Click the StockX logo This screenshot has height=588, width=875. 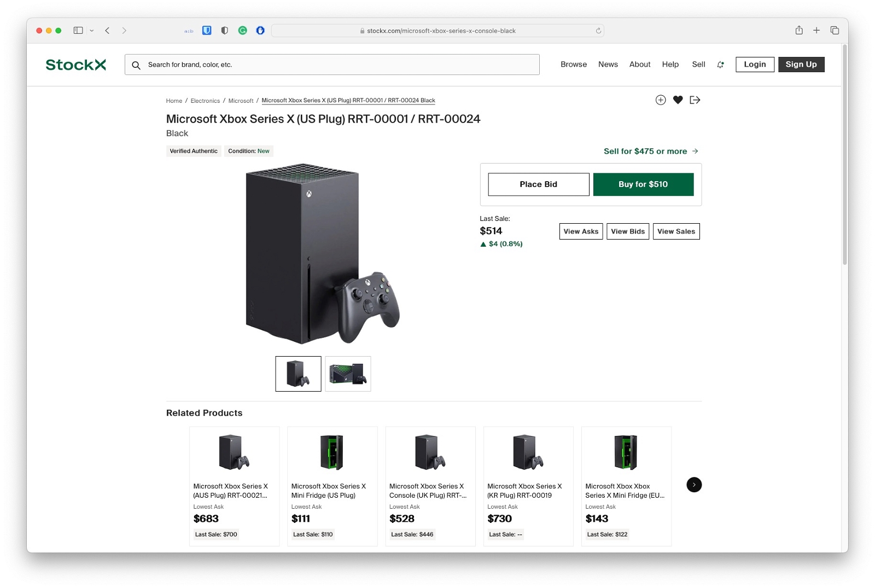pyautogui.click(x=75, y=65)
